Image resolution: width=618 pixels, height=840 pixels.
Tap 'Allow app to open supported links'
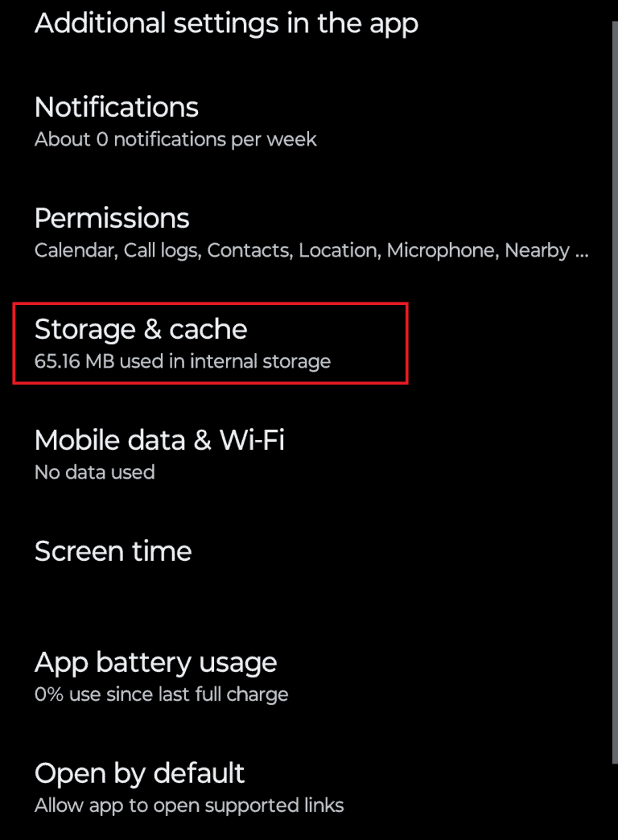tap(189, 805)
